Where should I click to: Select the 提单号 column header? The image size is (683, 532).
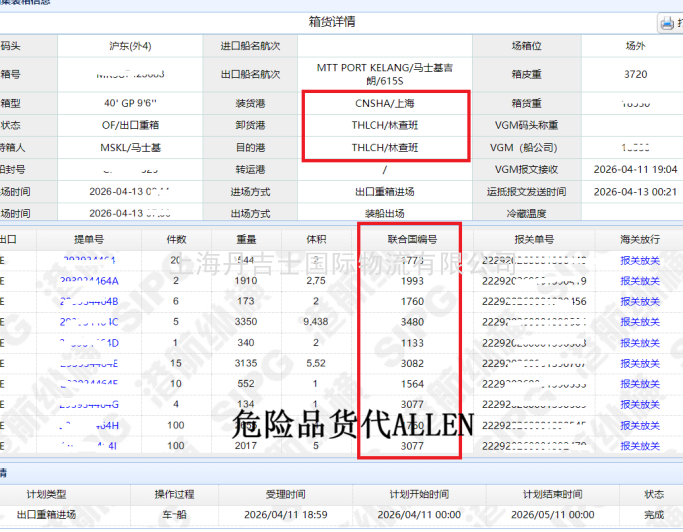point(89,240)
